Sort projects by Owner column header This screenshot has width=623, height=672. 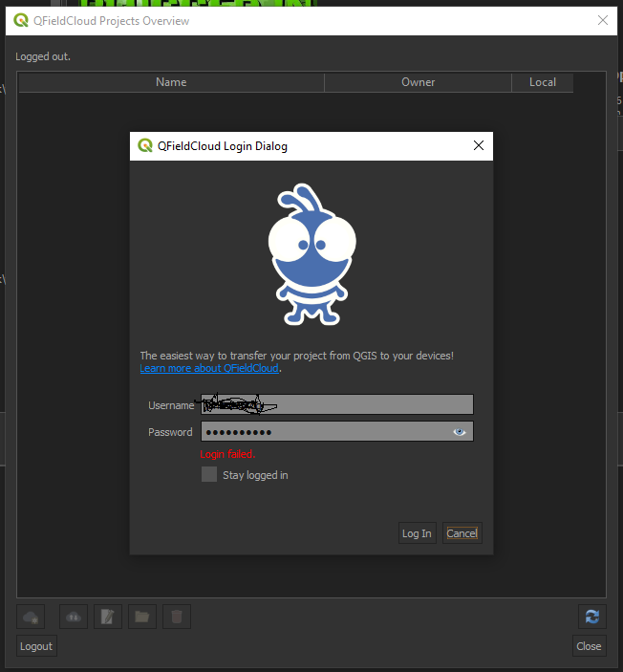pyautogui.click(x=418, y=82)
